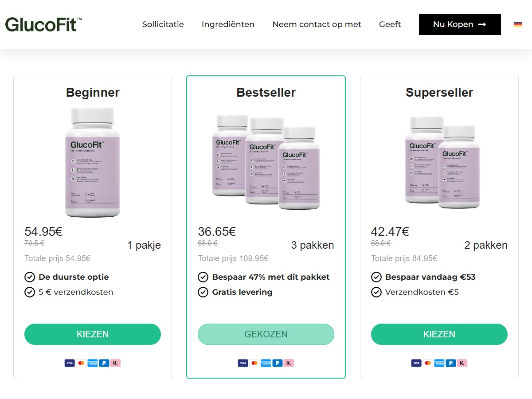The height and width of the screenshot is (399, 532).
Task: Click checkmark beside 'Gratis levering'
Action: pos(203,292)
